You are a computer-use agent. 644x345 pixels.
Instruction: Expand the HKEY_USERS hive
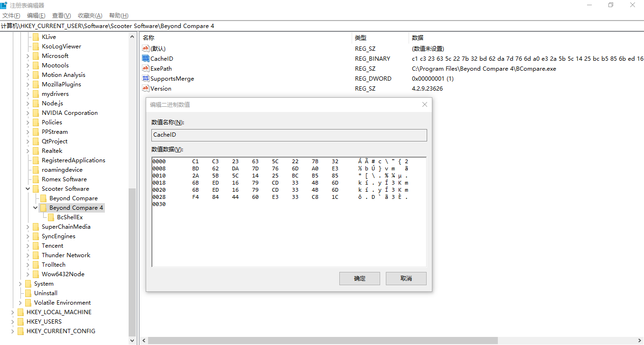click(13, 322)
